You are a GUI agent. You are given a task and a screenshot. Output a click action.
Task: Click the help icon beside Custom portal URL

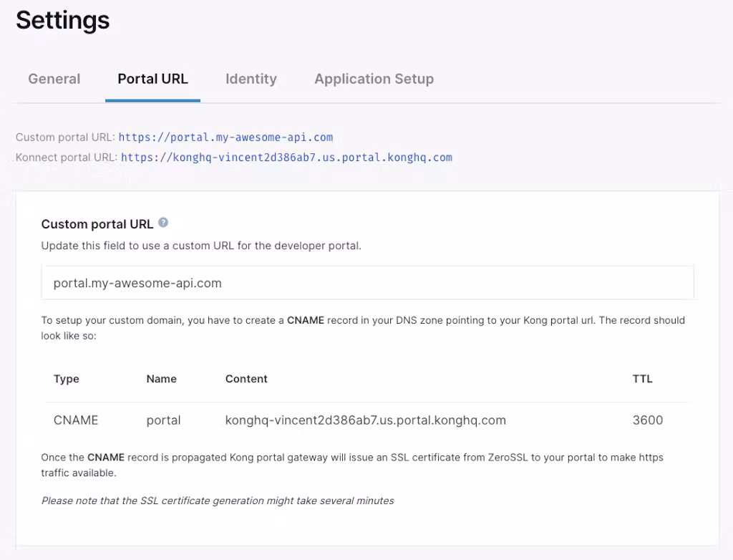[x=163, y=223]
